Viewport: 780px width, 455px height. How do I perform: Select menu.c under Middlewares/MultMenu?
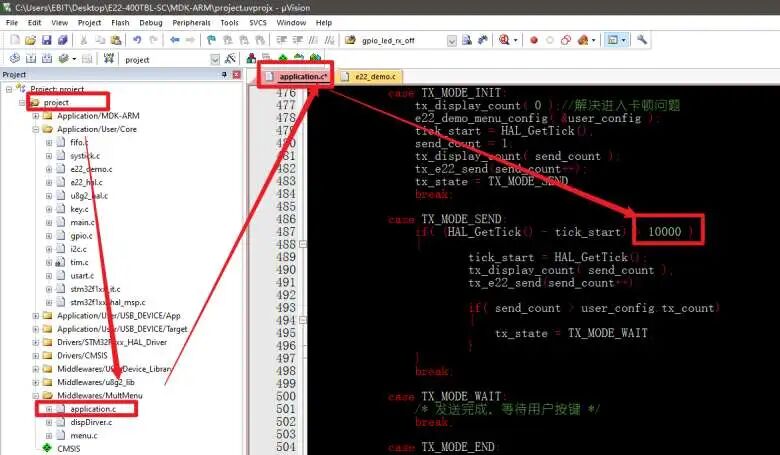83,435
